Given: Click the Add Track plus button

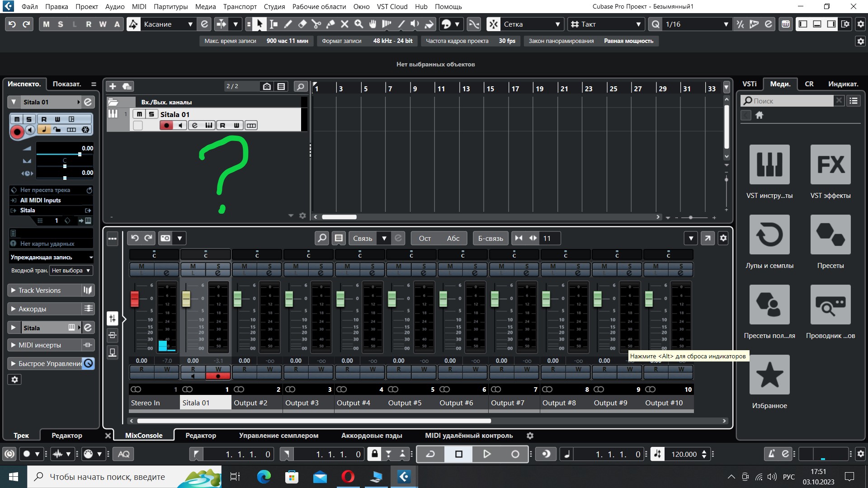Looking at the screenshot, I should 113,86.
